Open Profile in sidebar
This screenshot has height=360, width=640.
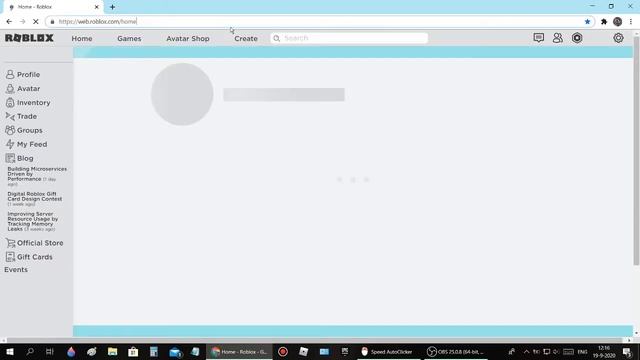(22, 75)
